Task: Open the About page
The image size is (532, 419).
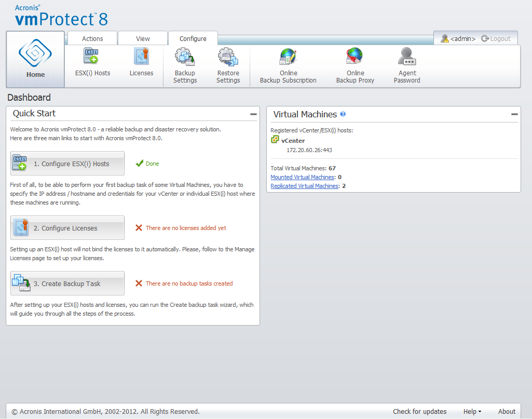Action: pyautogui.click(x=507, y=412)
